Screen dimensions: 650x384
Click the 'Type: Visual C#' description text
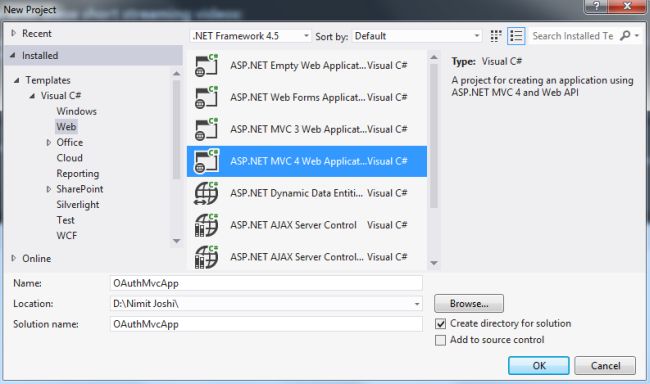487,62
